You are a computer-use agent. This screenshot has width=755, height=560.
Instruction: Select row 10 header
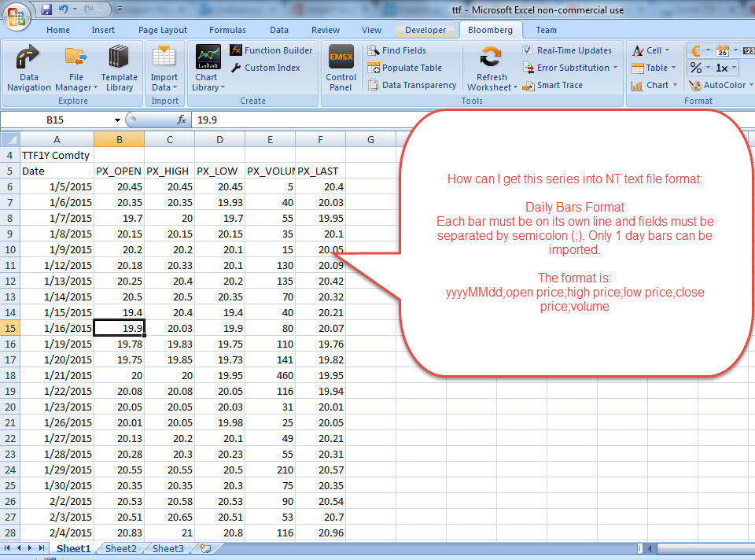(10, 249)
